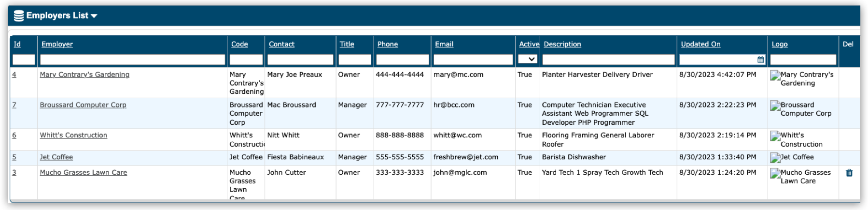Screen dimensions: 868x210
Task: Delete the Mucho Grasses Lawn Care row
Action: 849,173
